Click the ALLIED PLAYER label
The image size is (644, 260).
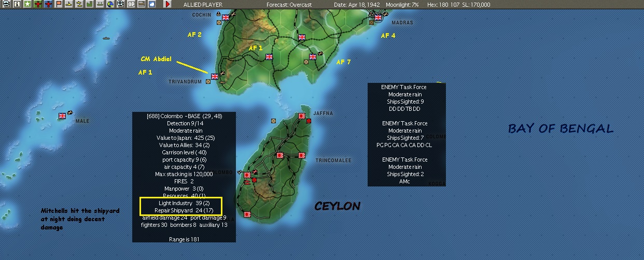203,5
